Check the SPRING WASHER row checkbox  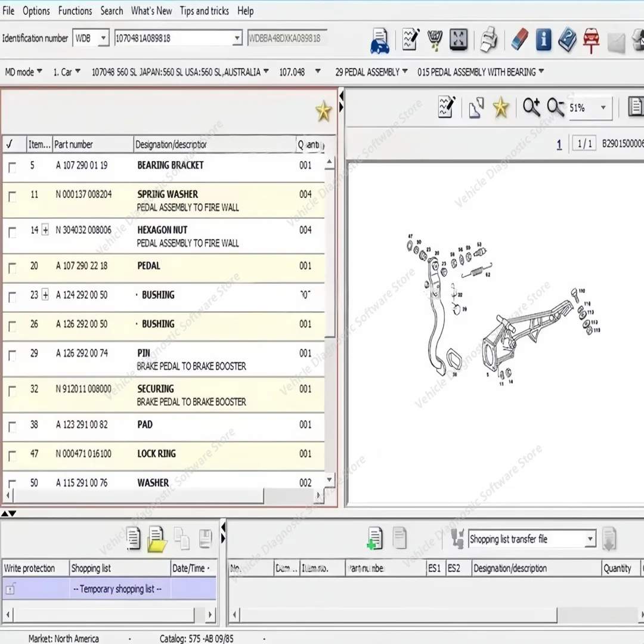pyautogui.click(x=13, y=196)
